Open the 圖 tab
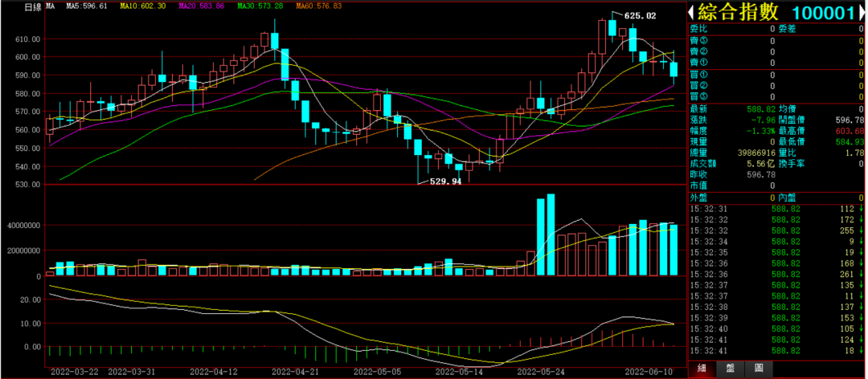 point(758,369)
